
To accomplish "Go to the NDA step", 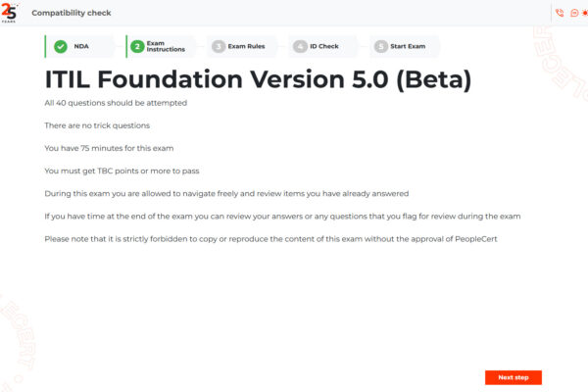I will coord(81,46).
